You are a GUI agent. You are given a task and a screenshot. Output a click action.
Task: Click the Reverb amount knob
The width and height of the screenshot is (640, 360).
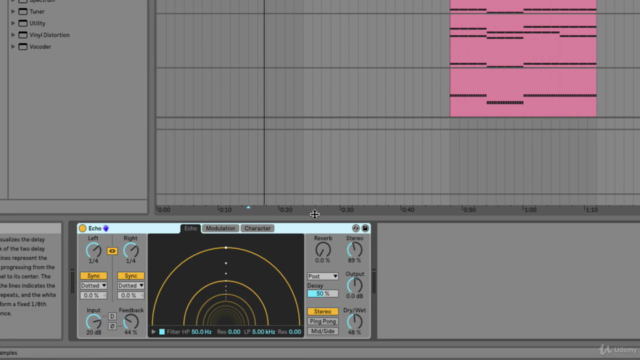pyautogui.click(x=323, y=250)
